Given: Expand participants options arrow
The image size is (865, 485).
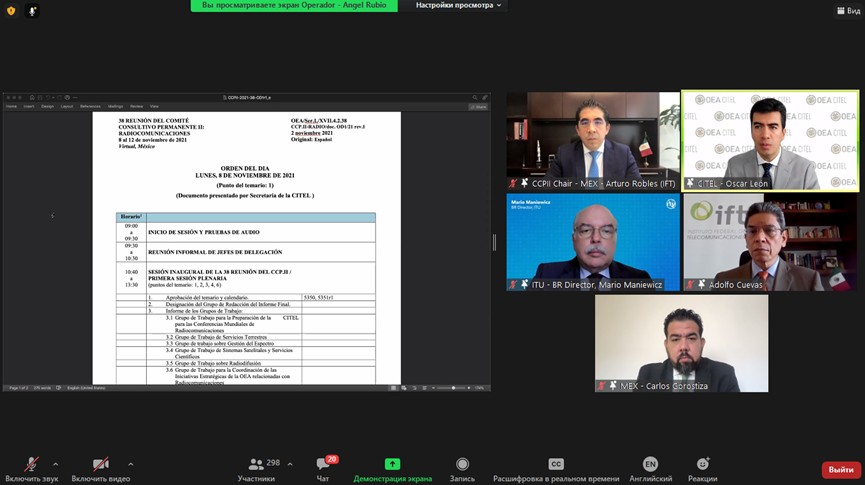Looking at the screenshot, I should tap(290, 464).
